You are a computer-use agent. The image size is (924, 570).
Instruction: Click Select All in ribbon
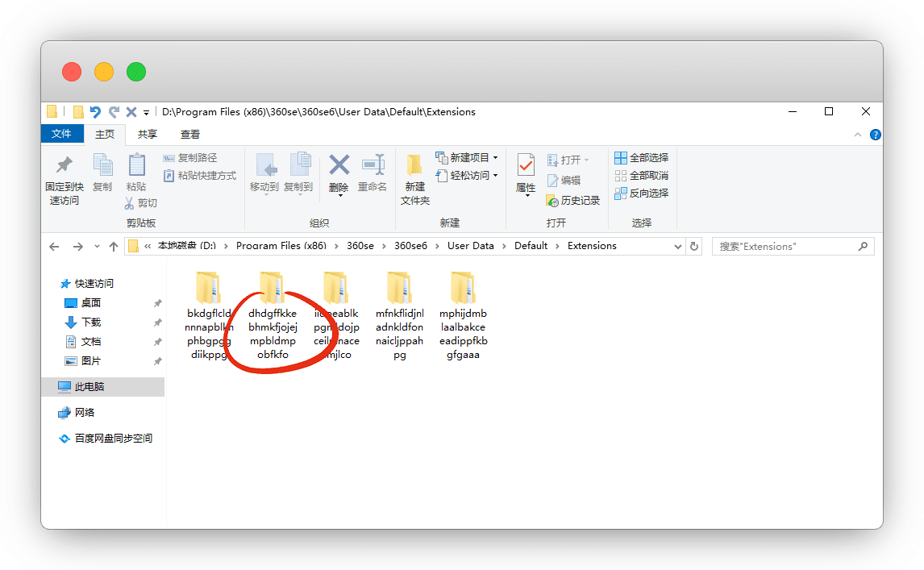pos(641,158)
